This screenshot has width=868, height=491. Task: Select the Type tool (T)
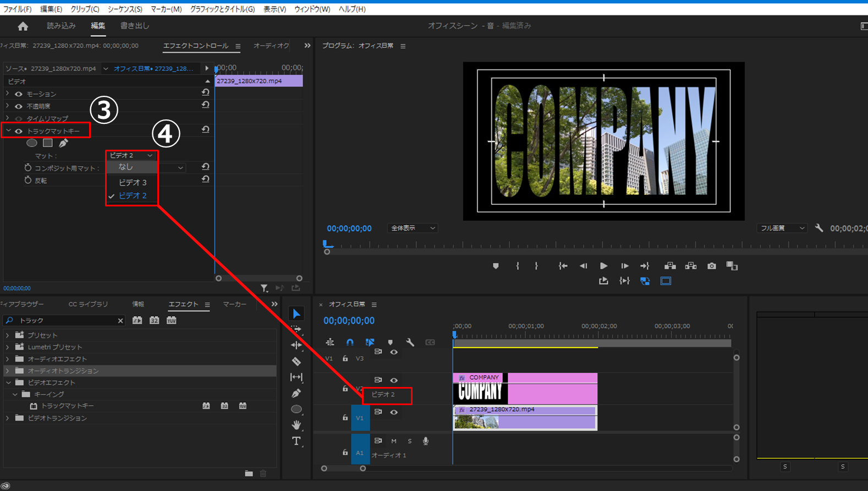(296, 441)
